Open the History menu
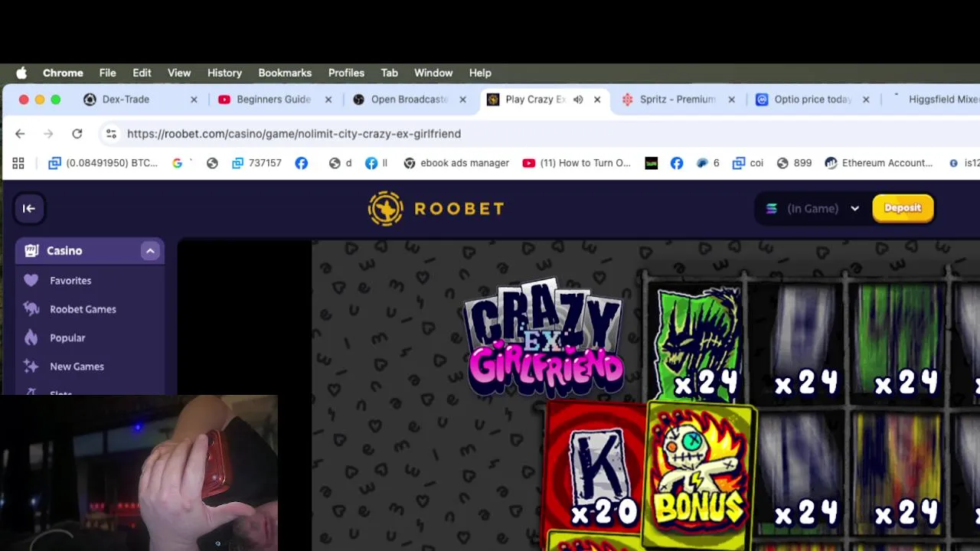This screenshot has height=551, width=980. tap(224, 73)
